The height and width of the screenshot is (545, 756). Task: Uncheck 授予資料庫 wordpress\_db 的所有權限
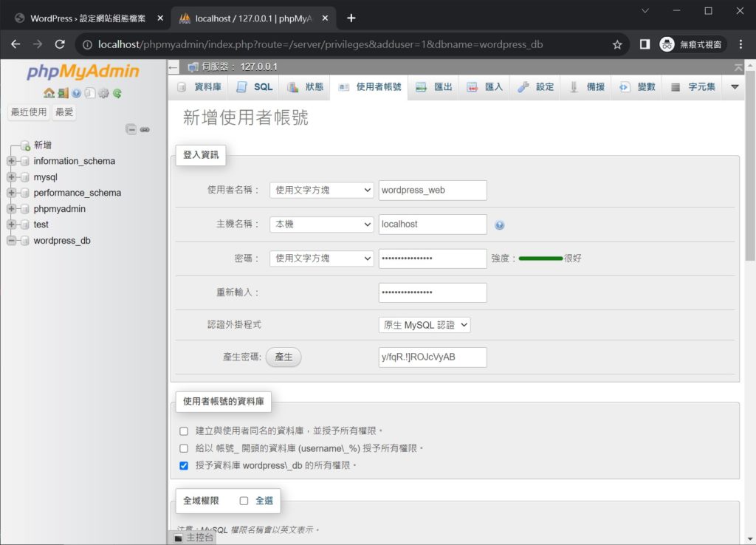(184, 466)
